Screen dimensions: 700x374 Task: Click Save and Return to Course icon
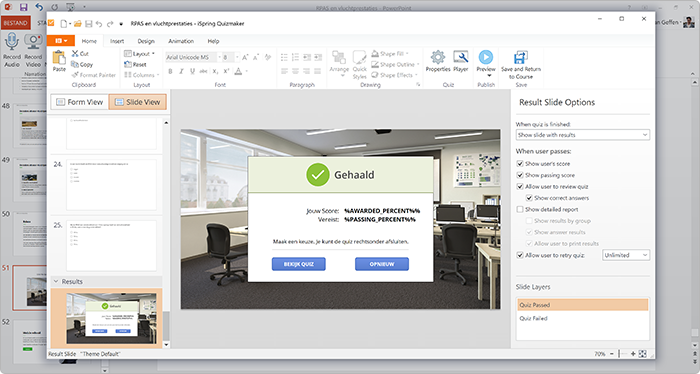tap(521, 58)
